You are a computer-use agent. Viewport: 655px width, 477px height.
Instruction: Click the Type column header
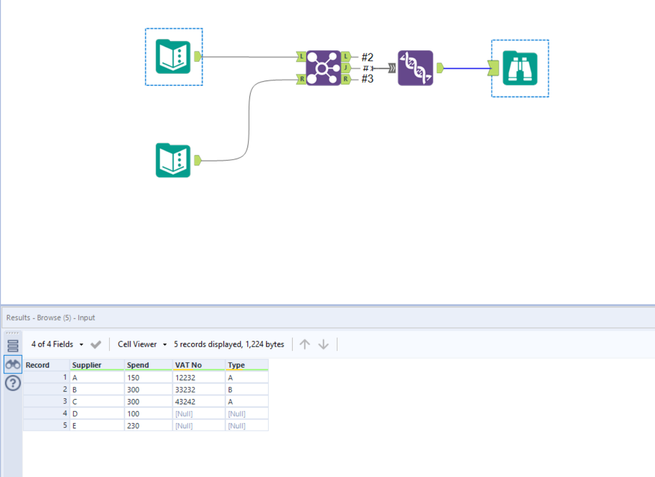tap(247, 365)
